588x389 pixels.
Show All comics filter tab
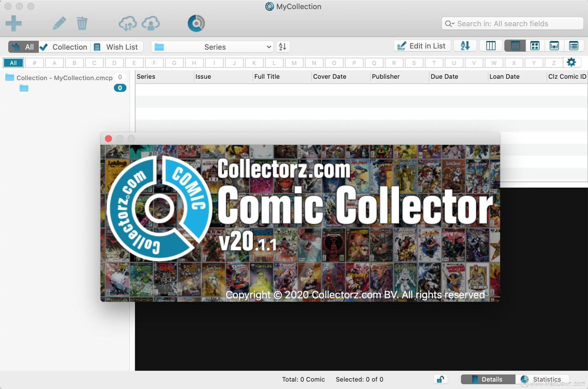point(24,47)
